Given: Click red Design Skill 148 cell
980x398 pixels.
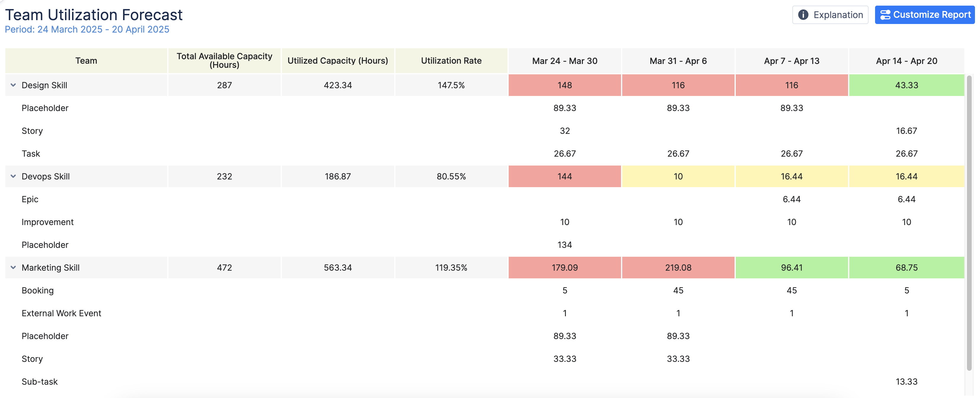Looking at the screenshot, I should (565, 85).
